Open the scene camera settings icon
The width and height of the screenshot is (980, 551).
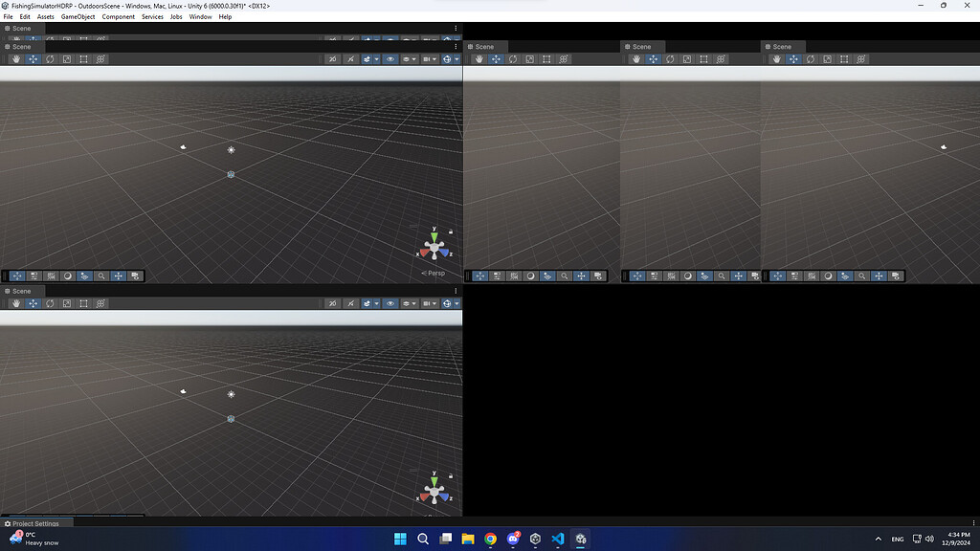408,58
